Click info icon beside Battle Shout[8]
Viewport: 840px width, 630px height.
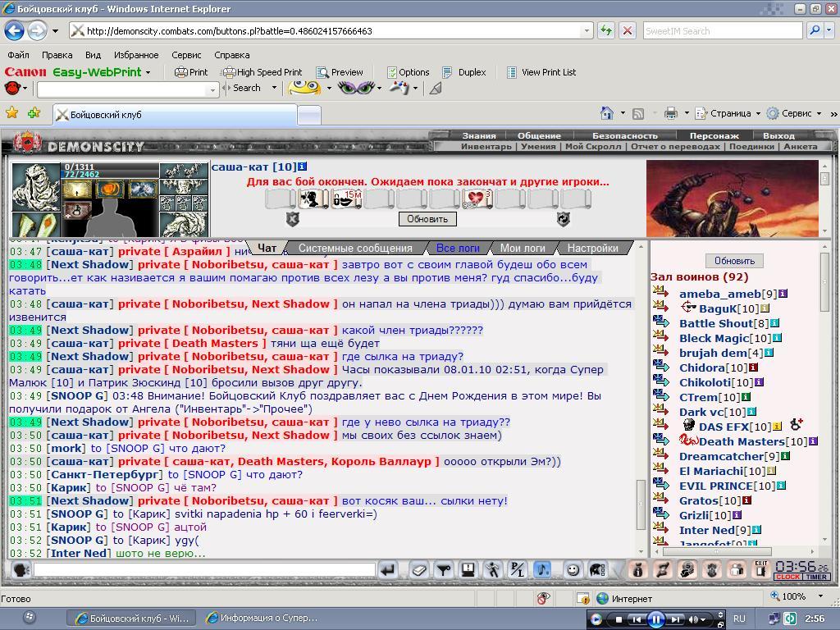pyautogui.click(x=774, y=323)
